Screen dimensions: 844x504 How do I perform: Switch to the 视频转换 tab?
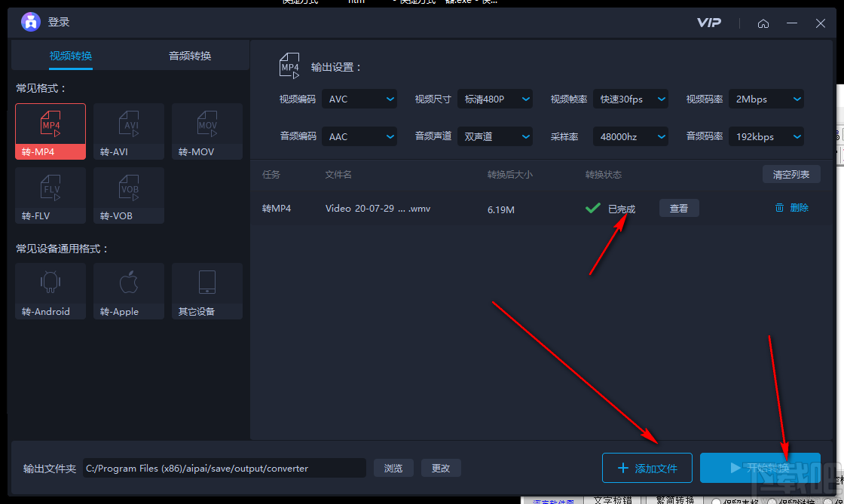tap(70, 55)
